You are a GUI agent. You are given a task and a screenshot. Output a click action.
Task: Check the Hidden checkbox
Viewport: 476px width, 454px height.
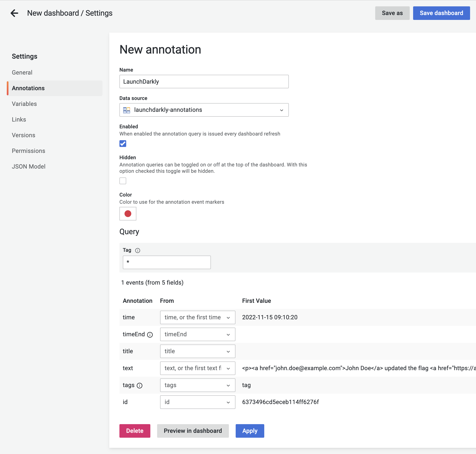tap(123, 181)
